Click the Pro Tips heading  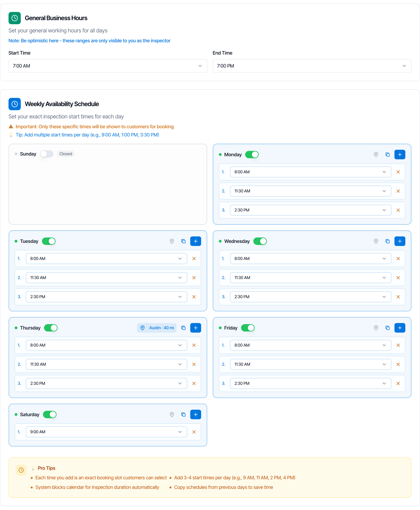pos(46,468)
